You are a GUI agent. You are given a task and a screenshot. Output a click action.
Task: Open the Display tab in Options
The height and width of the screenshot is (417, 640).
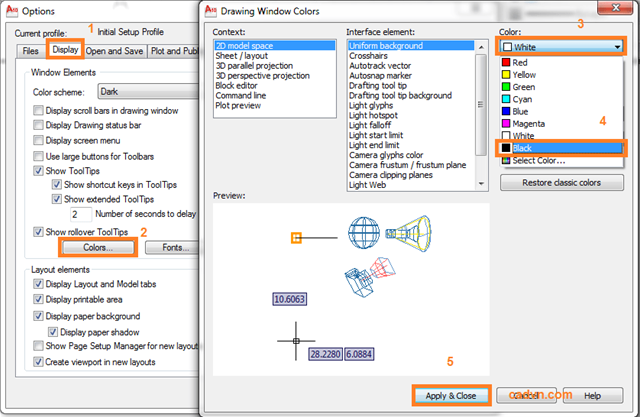65,49
